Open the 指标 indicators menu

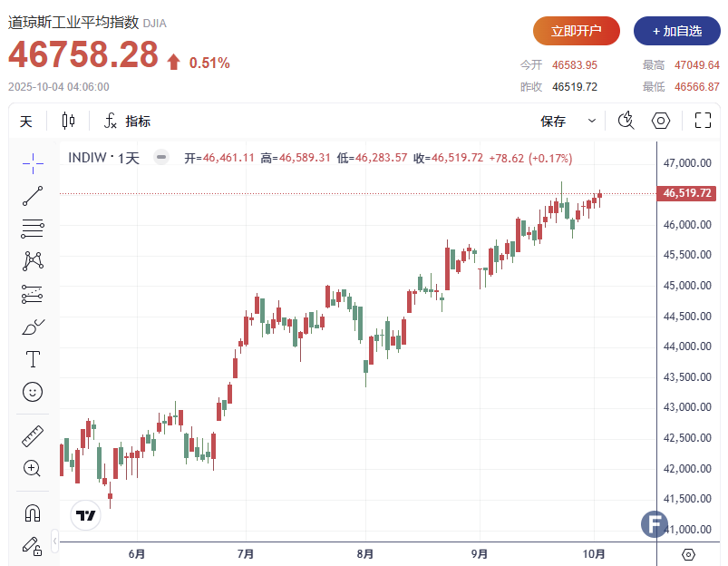127,122
